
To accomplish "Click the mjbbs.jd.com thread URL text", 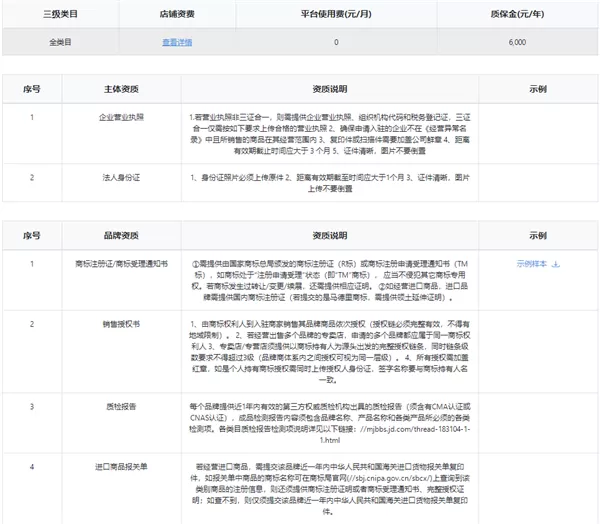I will 398,434.
